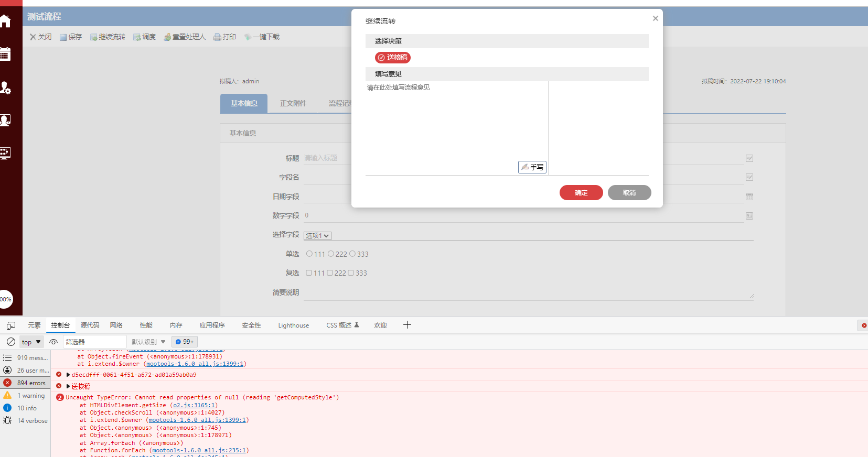Open the 性能 DevTools tab
The height and width of the screenshot is (457, 868).
pyautogui.click(x=146, y=325)
